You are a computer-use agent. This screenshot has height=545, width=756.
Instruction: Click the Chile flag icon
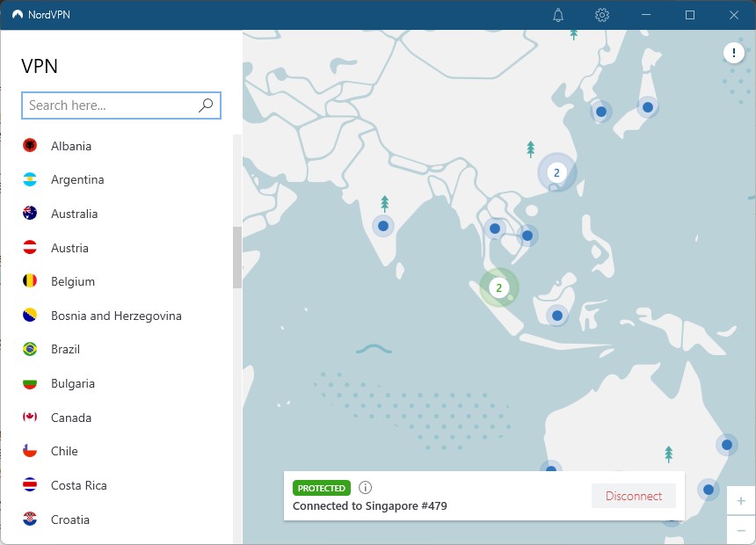click(30, 451)
